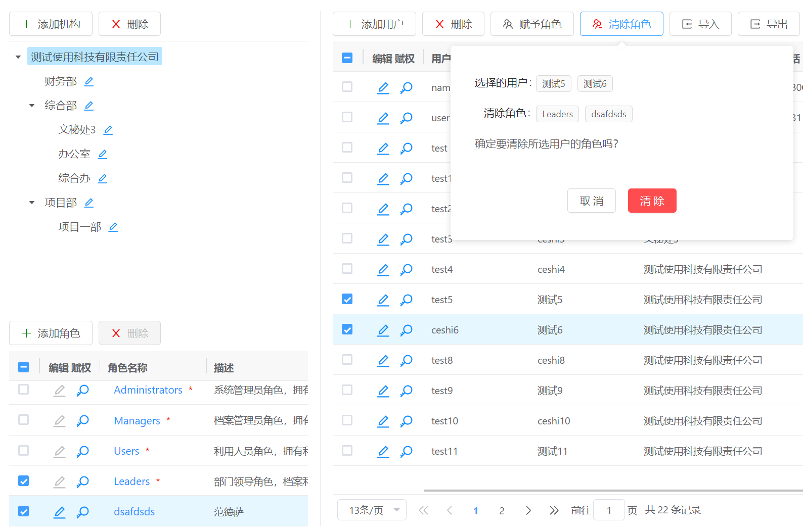Edit user test10 pencil icon
803x532 pixels.
(383, 421)
